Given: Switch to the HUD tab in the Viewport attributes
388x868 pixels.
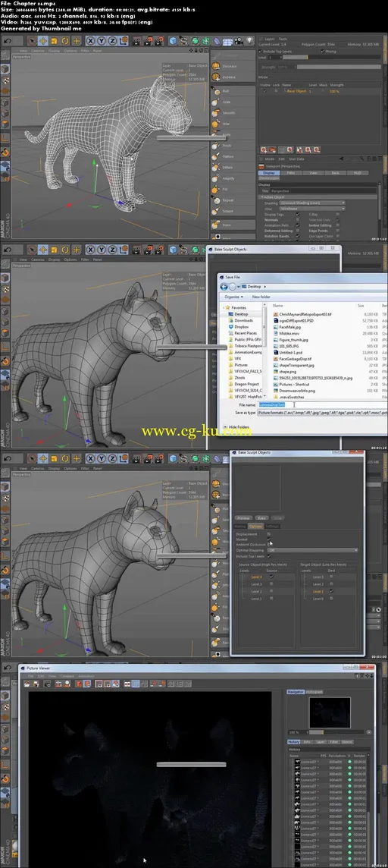Looking at the screenshot, I should pos(357,173).
